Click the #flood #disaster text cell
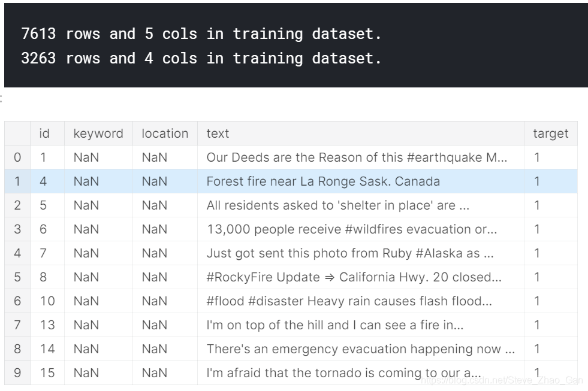Viewport: 588px width, 391px height. coord(349,301)
